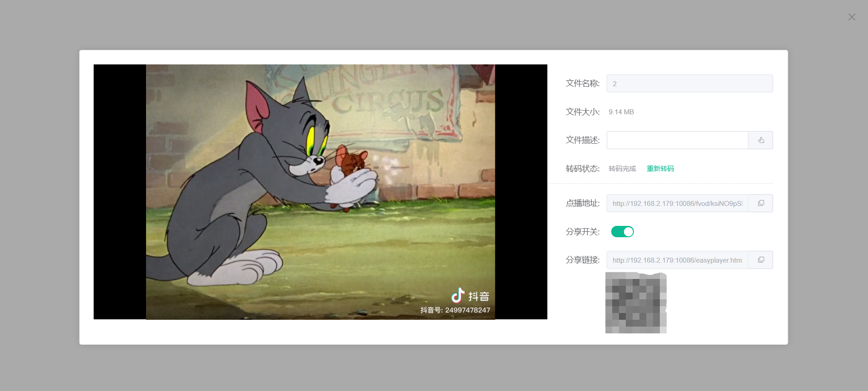This screenshot has height=391, width=868.
Task: Click the 分享开关 label
Action: (583, 232)
